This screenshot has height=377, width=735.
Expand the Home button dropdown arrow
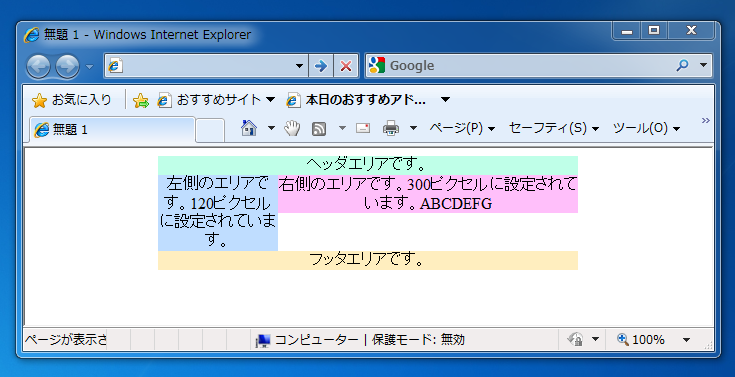point(271,128)
